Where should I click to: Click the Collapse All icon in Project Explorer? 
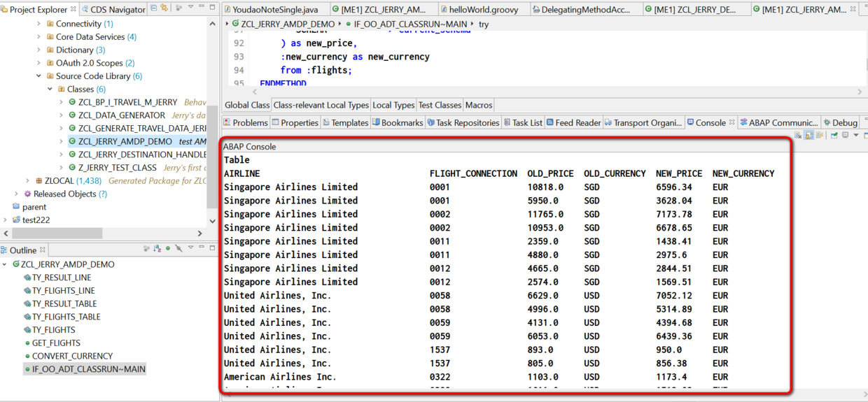(153, 8)
